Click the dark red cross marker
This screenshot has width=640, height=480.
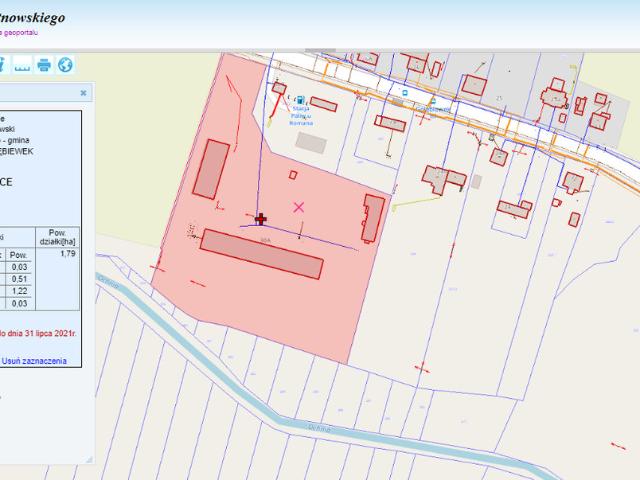[261, 218]
